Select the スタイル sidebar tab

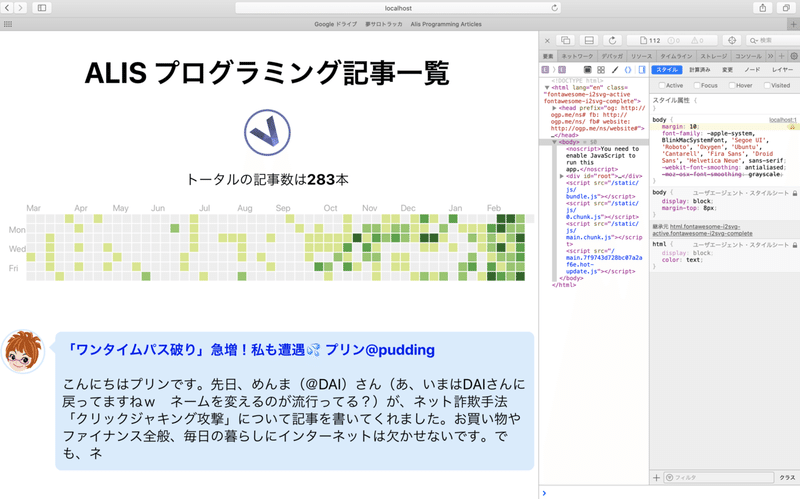coord(667,69)
